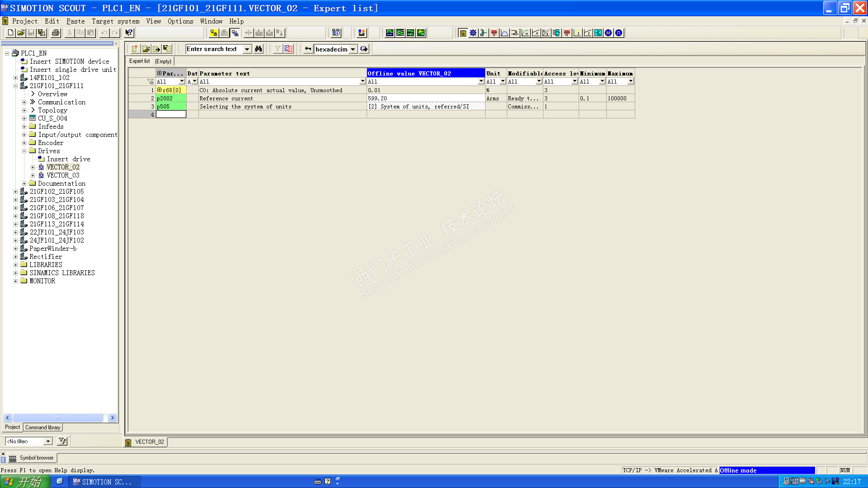
Task: Click the Print toolbar icon
Action: [x=56, y=33]
